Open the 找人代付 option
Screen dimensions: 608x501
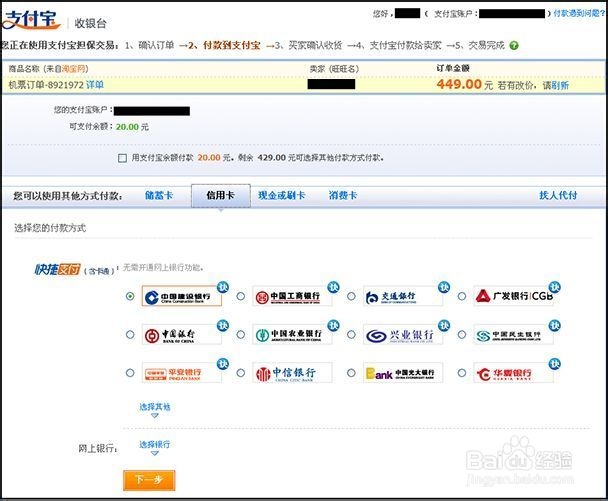(558, 195)
